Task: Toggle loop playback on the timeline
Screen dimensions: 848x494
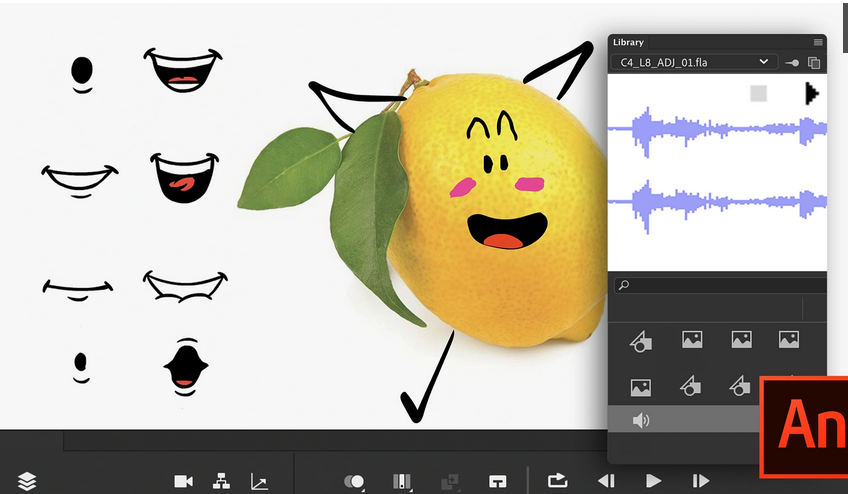Action: tap(557, 480)
